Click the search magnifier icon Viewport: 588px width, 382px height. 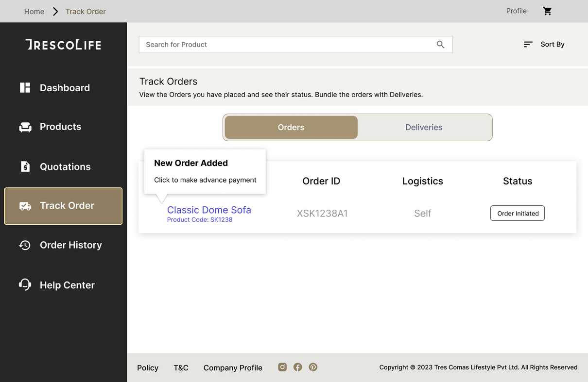[440, 45]
